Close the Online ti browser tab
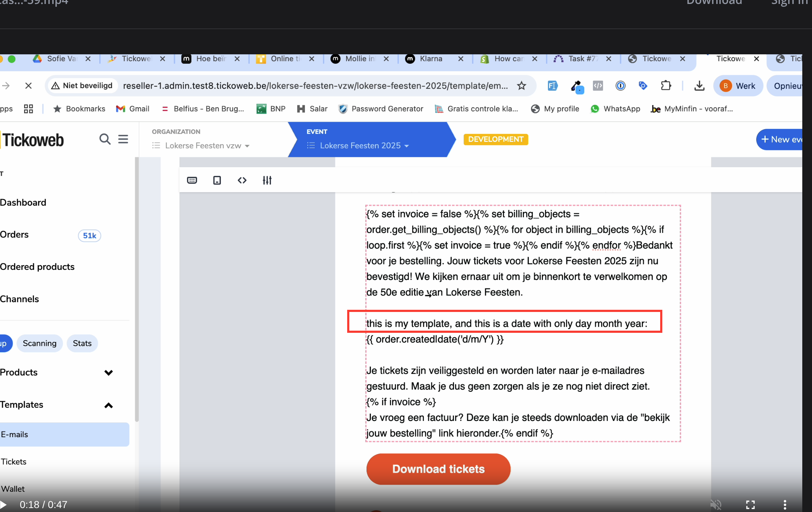The height and width of the screenshot is (512, 812). pyautogui.click(x=312, y=59)
